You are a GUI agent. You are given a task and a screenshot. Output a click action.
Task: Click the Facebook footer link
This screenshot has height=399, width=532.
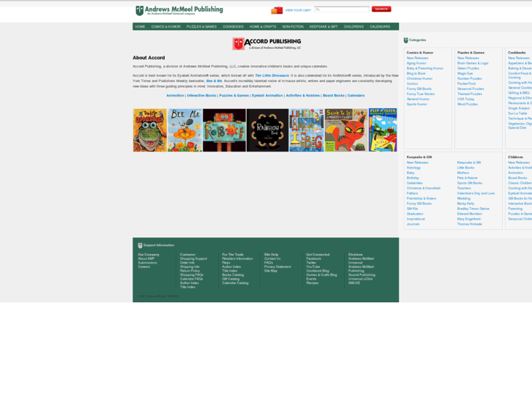(x=313, y=258)
